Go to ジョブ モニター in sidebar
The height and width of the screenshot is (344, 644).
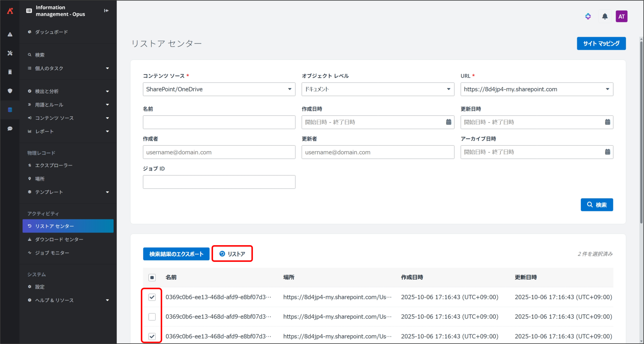tap(52, 253)
